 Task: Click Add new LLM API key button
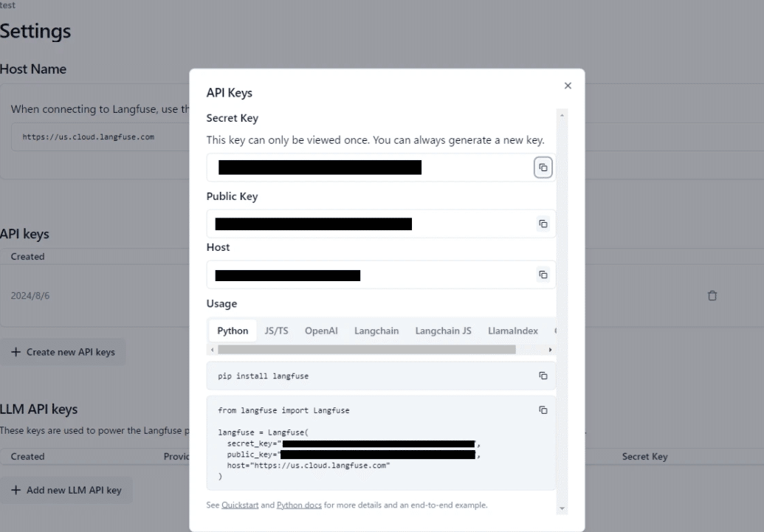pos(66,490)
